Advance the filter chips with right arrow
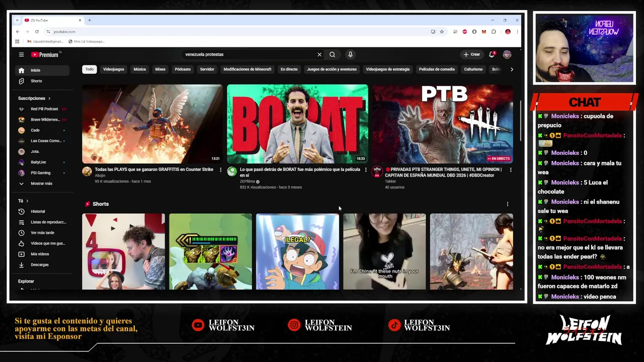Viewport: 644px width, 362px height. pos(512,69)
